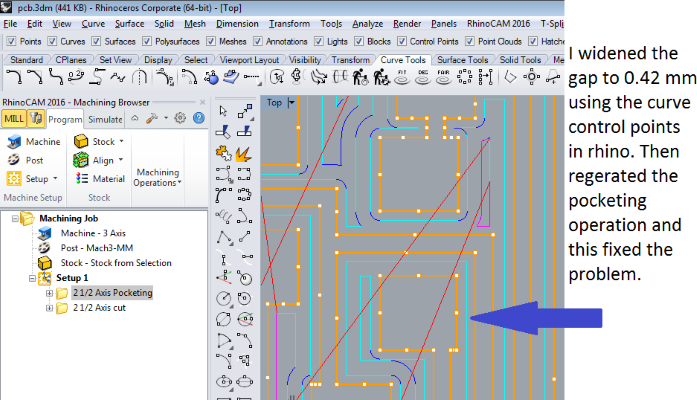The image size is (697, 400).
Task: Open RhinoCAM help question mark icon
Action: click(x=199, y=118)
